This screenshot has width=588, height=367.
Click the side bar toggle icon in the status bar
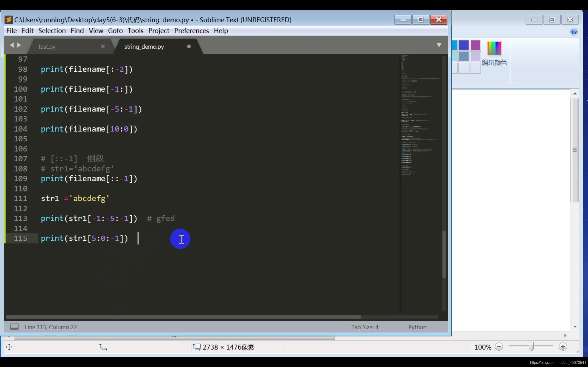14,327
